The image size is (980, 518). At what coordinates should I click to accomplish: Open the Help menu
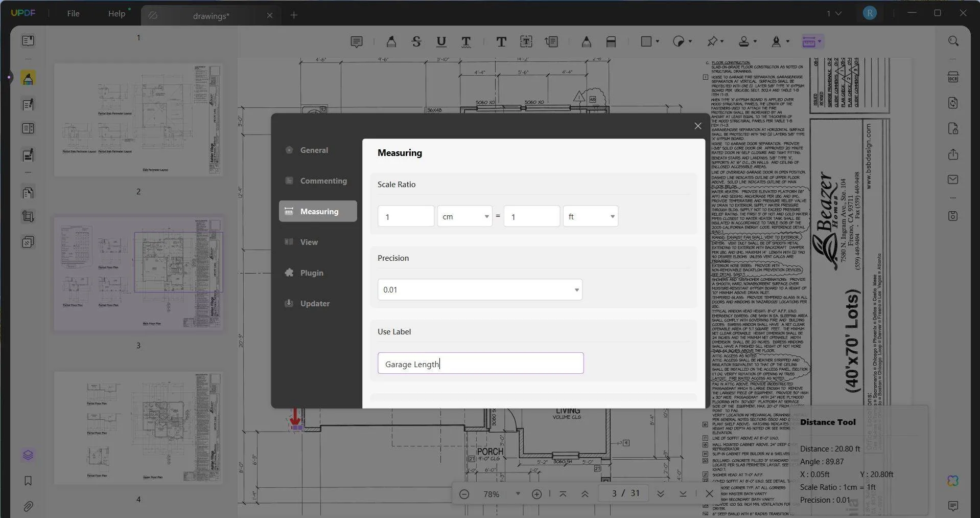116,14
